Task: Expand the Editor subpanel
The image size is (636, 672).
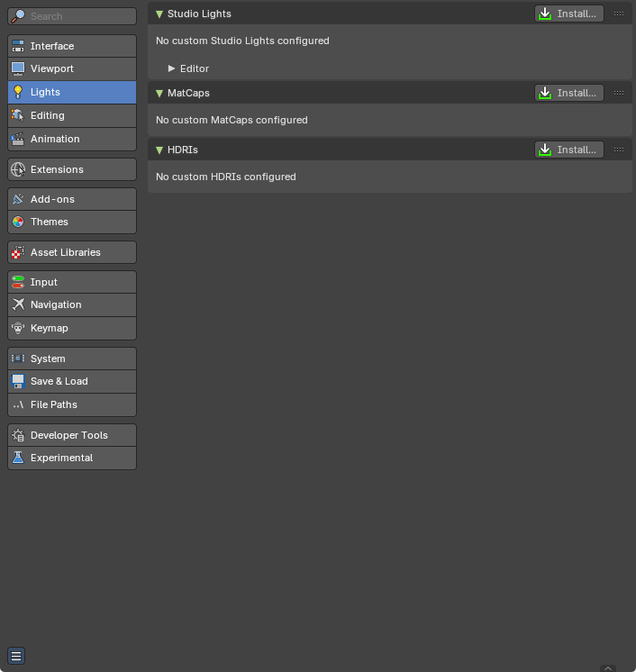Action: point(171,68)
